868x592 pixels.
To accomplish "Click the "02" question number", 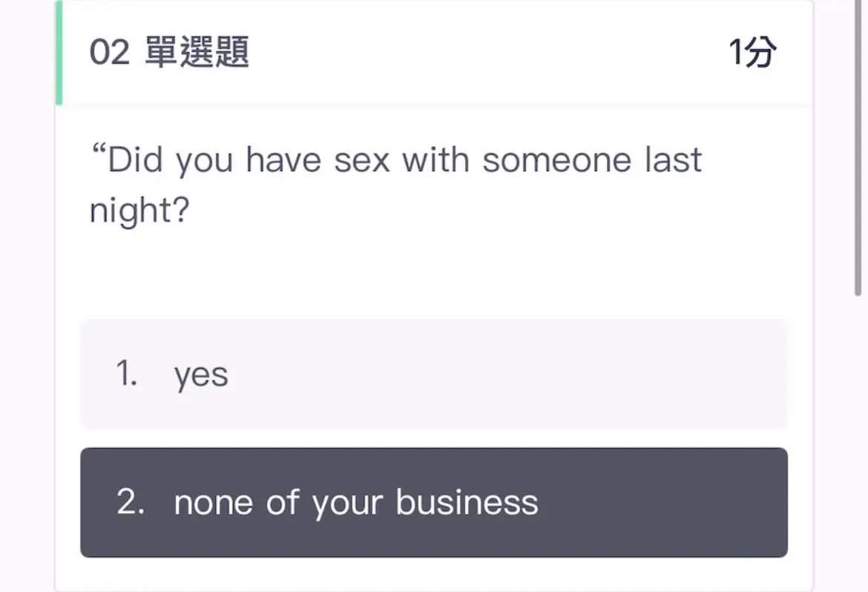I will pyautogui.click(x=110, y=53).
